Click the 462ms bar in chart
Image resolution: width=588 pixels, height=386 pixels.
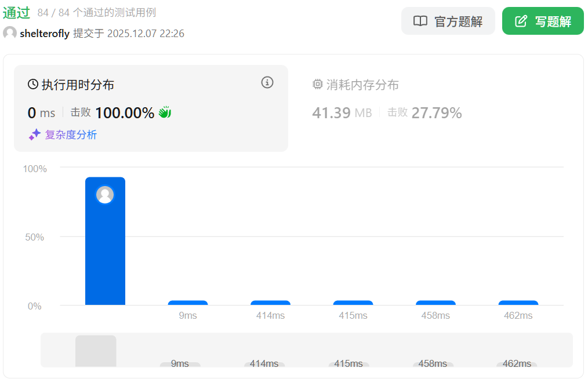click(518, 303)
